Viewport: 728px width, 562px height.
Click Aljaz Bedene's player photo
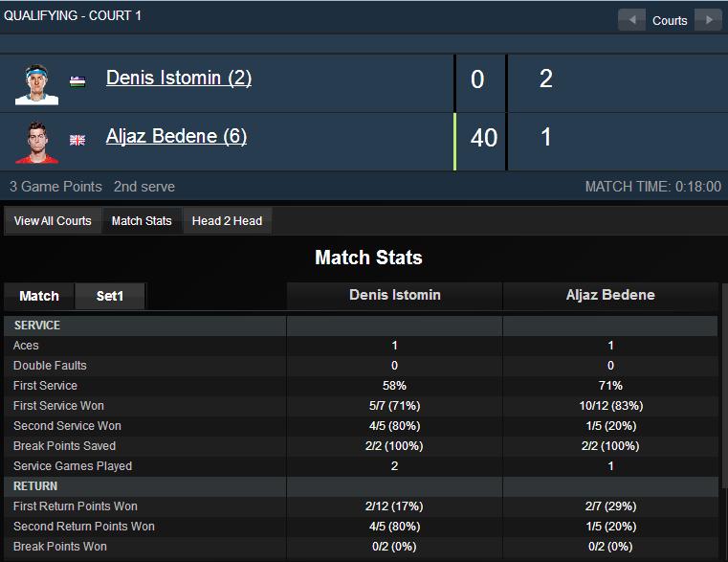tap(36, 143)
